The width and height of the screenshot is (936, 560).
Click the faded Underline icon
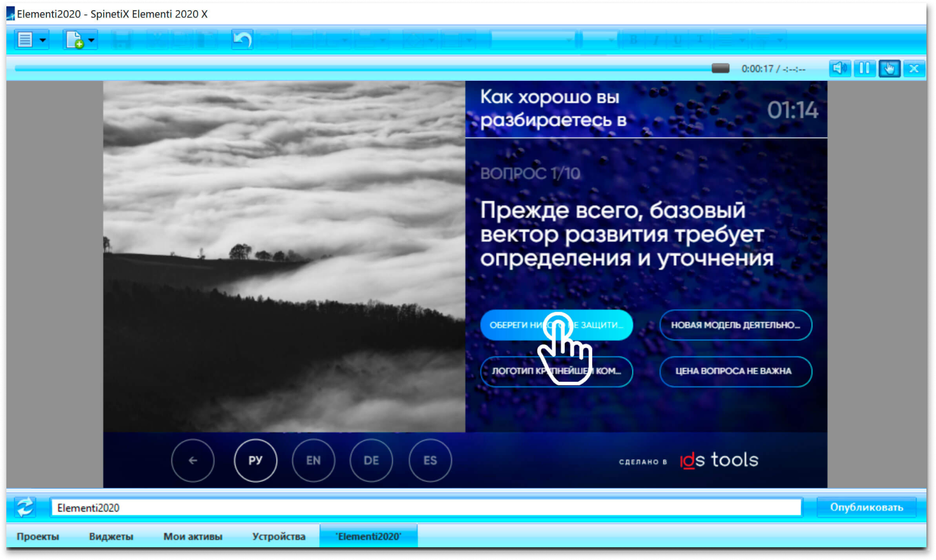(677, 40)
